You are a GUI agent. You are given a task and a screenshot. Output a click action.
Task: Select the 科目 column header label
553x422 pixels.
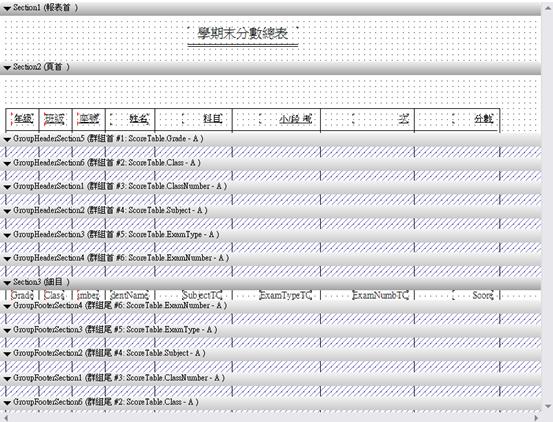(x=202, y=119)
